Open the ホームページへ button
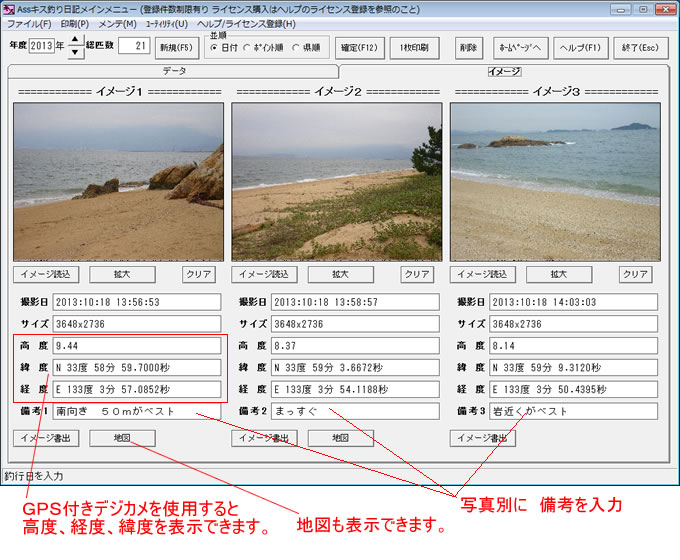The height and width of the screenshot is (560, 680). click(519, 46)
